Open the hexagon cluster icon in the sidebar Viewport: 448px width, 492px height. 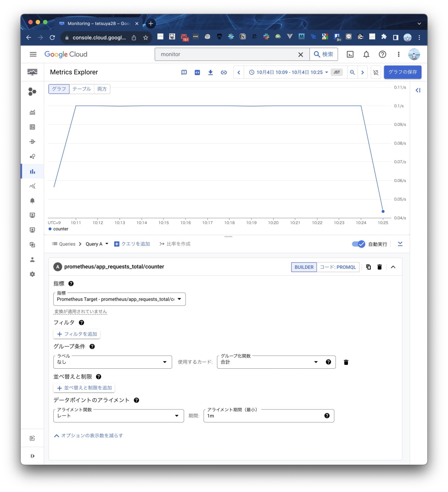tap(32, 91)
